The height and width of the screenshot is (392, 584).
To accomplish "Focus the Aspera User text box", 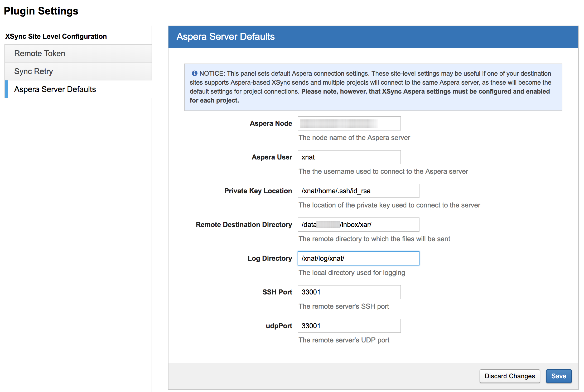I will [x=349, y=157].
